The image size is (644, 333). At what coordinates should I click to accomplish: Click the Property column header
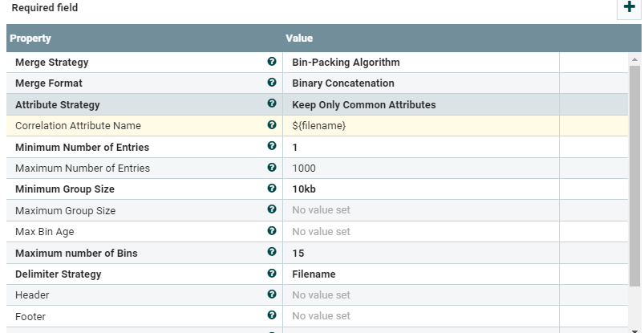point(30,39)
